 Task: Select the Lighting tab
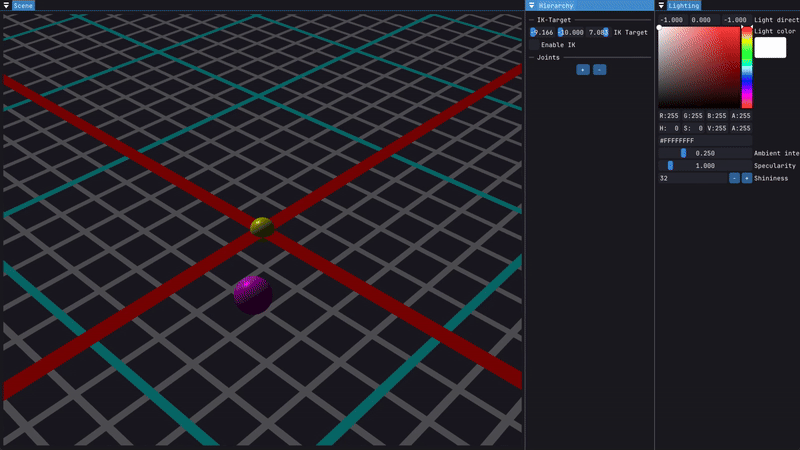point(684,6)
